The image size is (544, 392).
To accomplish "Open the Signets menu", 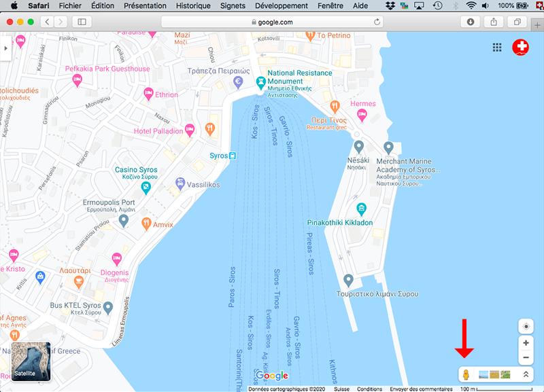I will 233,5.
